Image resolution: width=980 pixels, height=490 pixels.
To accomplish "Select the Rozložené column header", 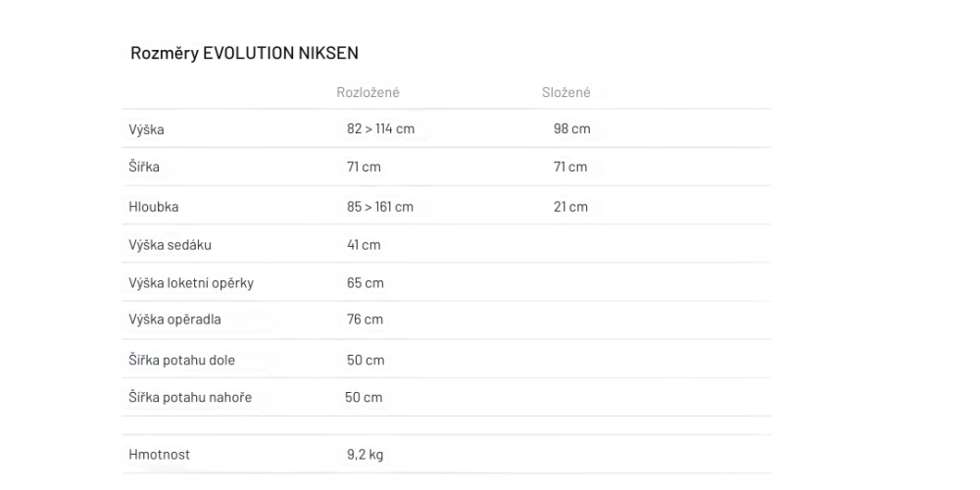I will [367, 92].
